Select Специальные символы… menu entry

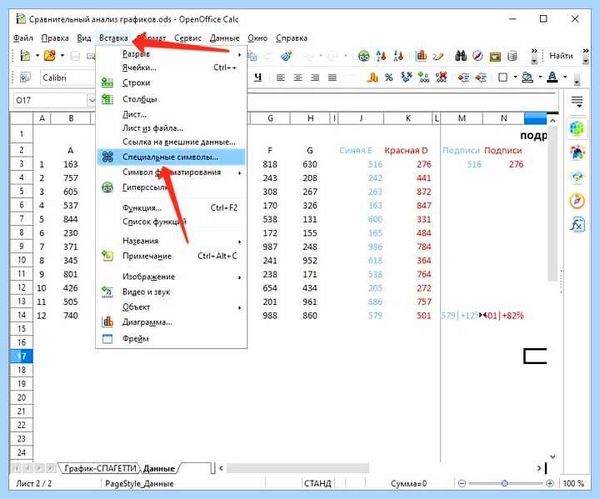pyautogui.click(x=171, y=157)
